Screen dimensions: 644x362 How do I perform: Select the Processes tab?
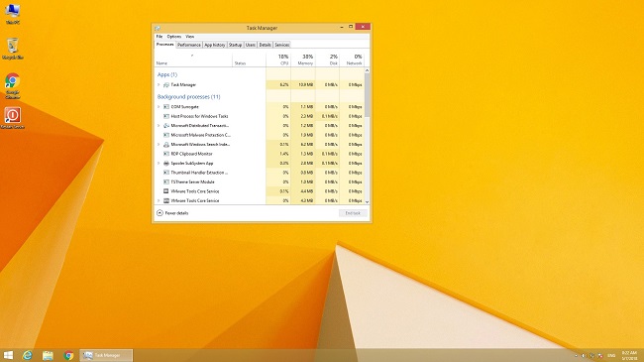point(165,45)
